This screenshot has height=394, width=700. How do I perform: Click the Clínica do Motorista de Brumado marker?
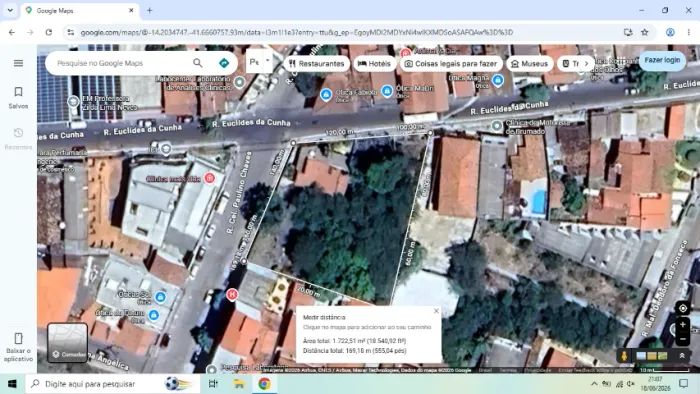point(496,126)
